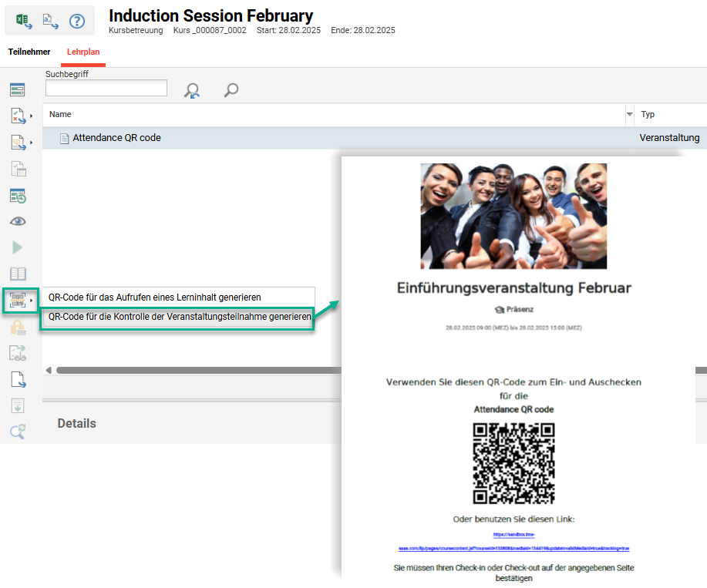Click the padlock password icon
Screen dimensions: 707x588
18,327
